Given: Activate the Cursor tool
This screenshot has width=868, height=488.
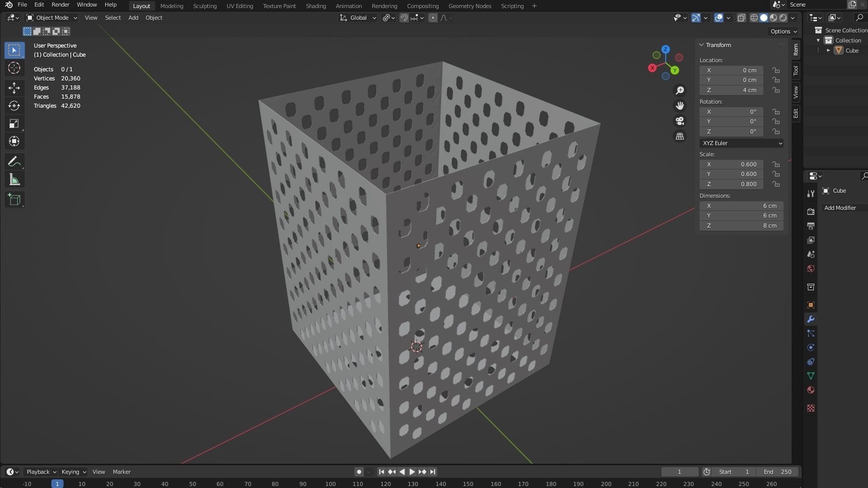Looking at the screenshot, I should coord(14,68).
